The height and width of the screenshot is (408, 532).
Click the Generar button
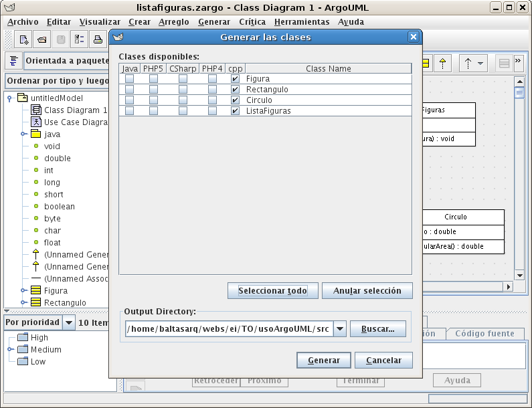324,361
